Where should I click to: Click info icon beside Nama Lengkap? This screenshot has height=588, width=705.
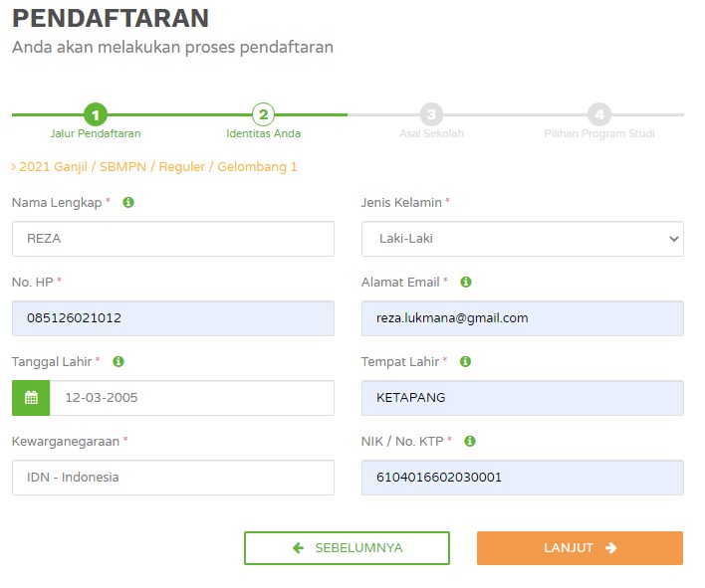[x=128, y=203]
